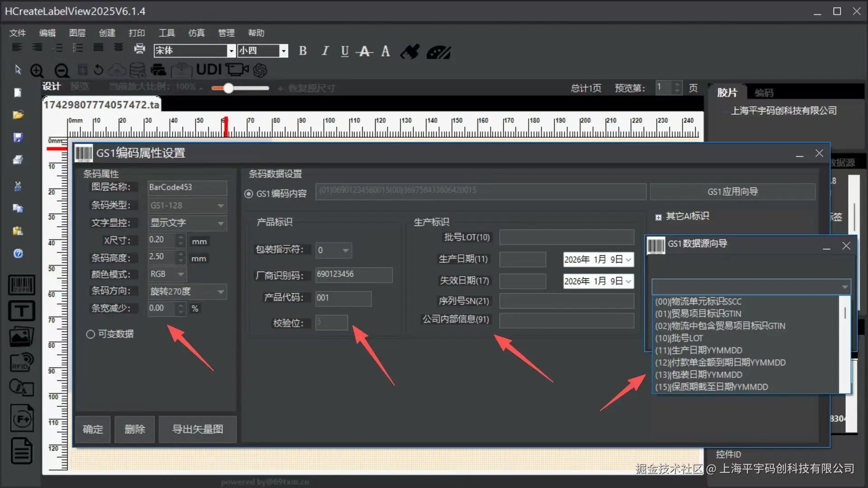The image size is (868, 488).
Task: Open the 文字显控 dropdown
Action: pyautogui.click(x=221, y=223)
